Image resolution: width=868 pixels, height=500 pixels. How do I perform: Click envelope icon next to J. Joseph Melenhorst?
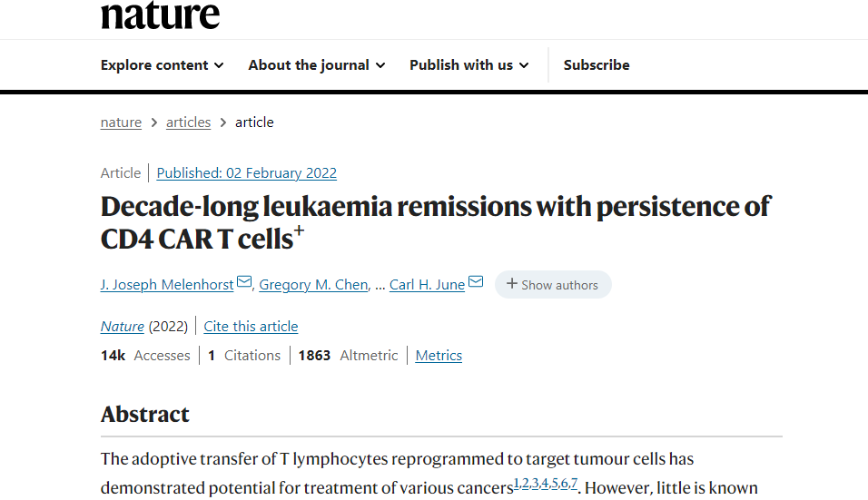[244, 281]
